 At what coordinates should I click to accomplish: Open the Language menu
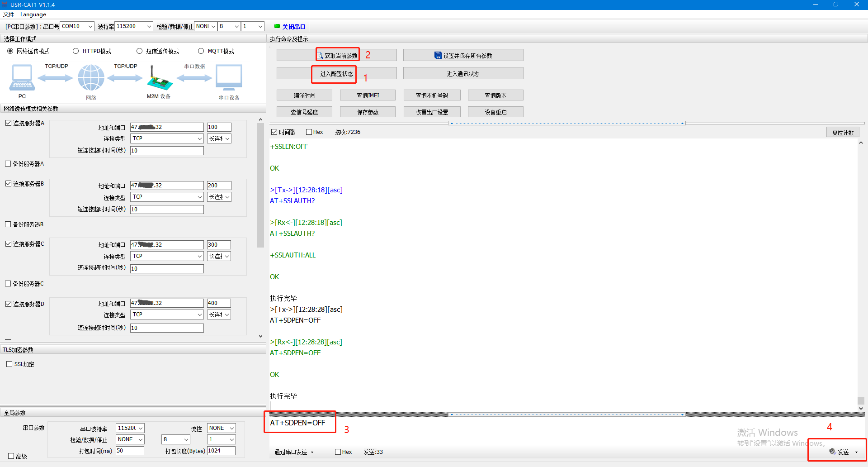point(33,14)
